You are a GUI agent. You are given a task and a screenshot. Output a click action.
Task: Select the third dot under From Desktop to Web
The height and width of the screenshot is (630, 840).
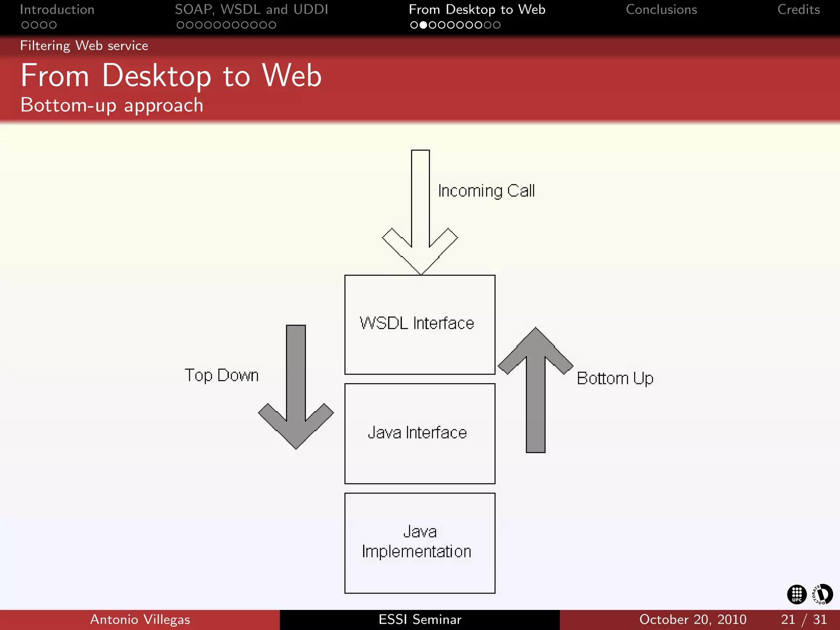click(432, 25)
